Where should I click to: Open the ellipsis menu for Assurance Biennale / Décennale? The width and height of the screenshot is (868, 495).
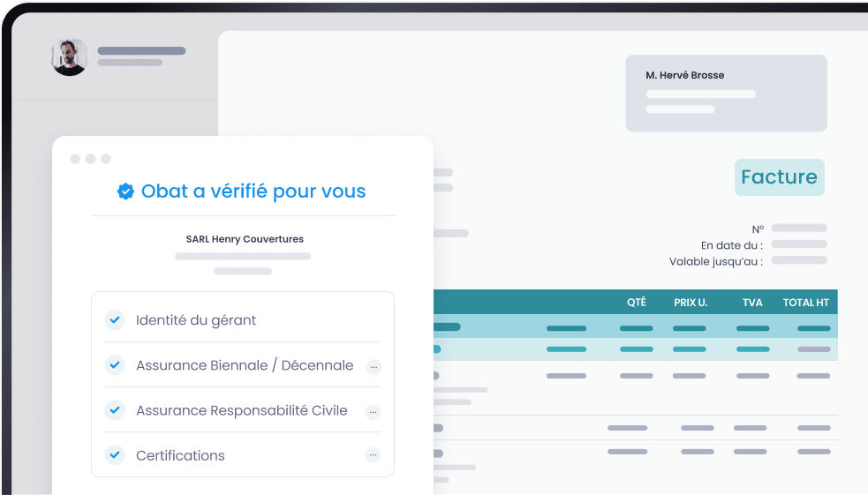pos(374,367)
